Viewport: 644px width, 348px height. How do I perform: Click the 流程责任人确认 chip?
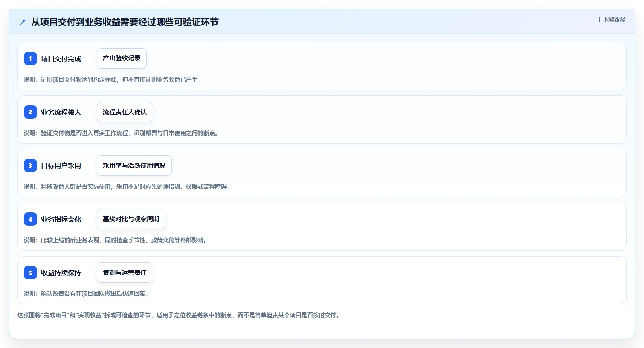[x=125, y=112]
